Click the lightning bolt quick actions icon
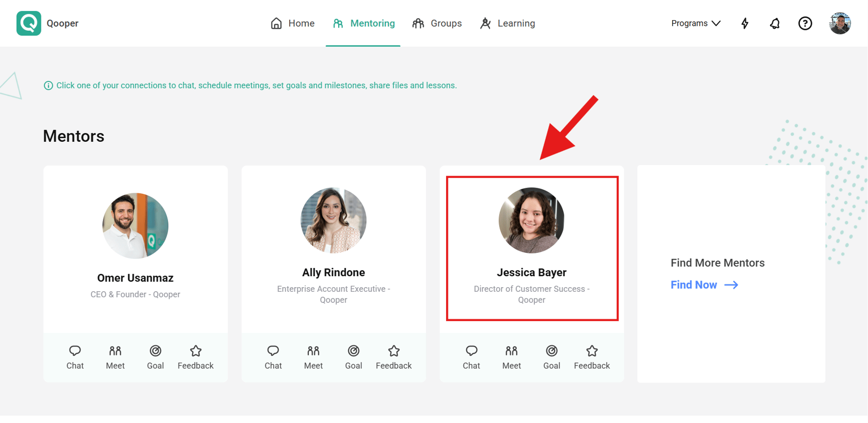868x423 pixels. click(x=745, y=23)
